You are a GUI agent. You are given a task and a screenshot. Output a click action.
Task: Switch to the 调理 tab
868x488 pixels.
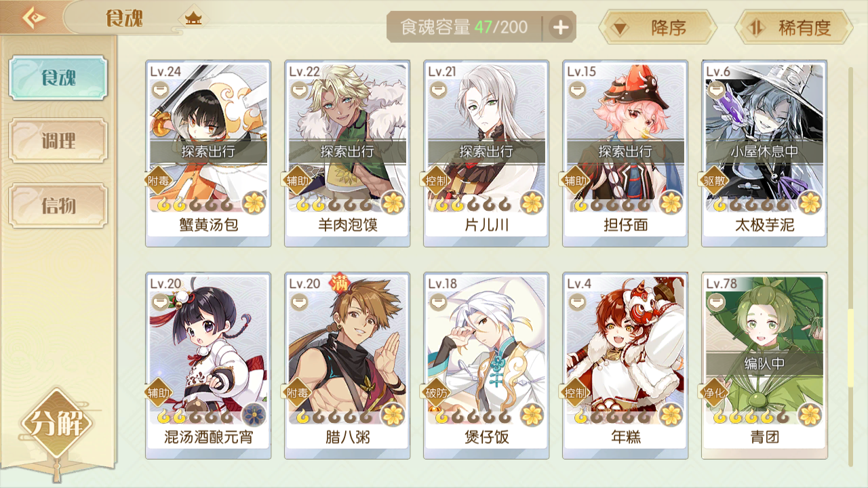pyautogui.click(x=58, y=141)
